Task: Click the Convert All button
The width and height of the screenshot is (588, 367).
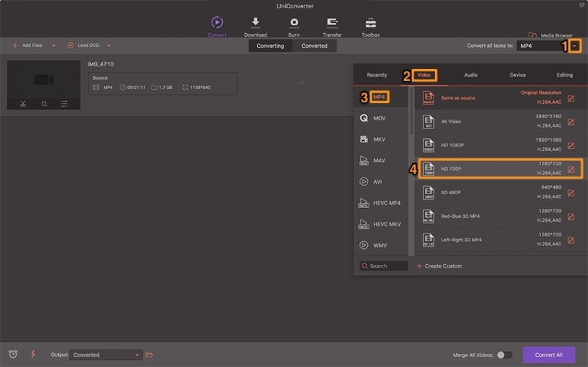Action: [x=549, y=355]
